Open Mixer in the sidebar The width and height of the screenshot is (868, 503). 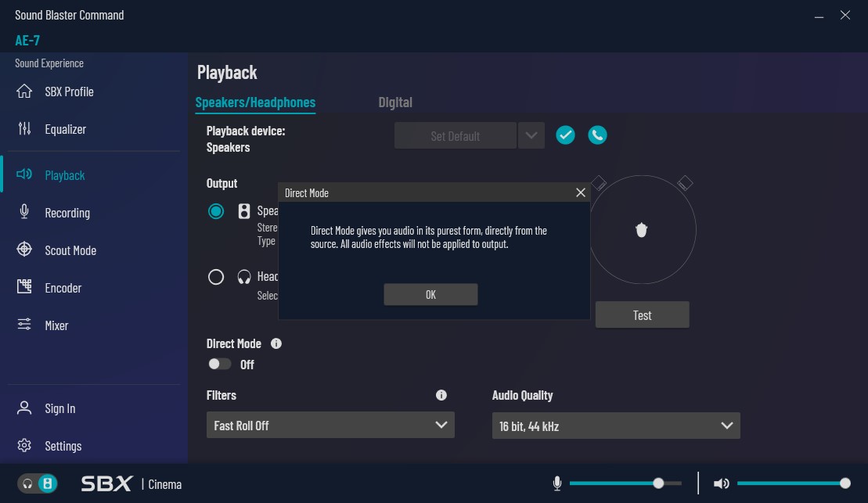click(56, 325)
